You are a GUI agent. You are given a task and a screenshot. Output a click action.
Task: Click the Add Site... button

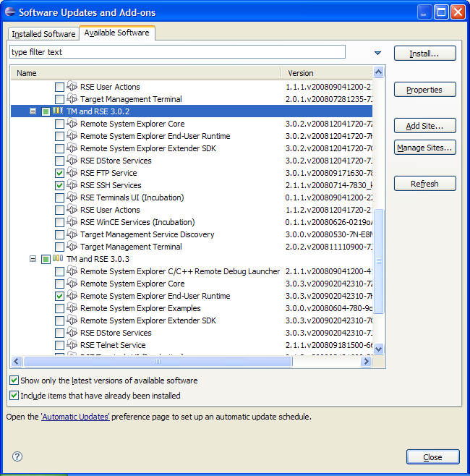[x=424, y=126]
